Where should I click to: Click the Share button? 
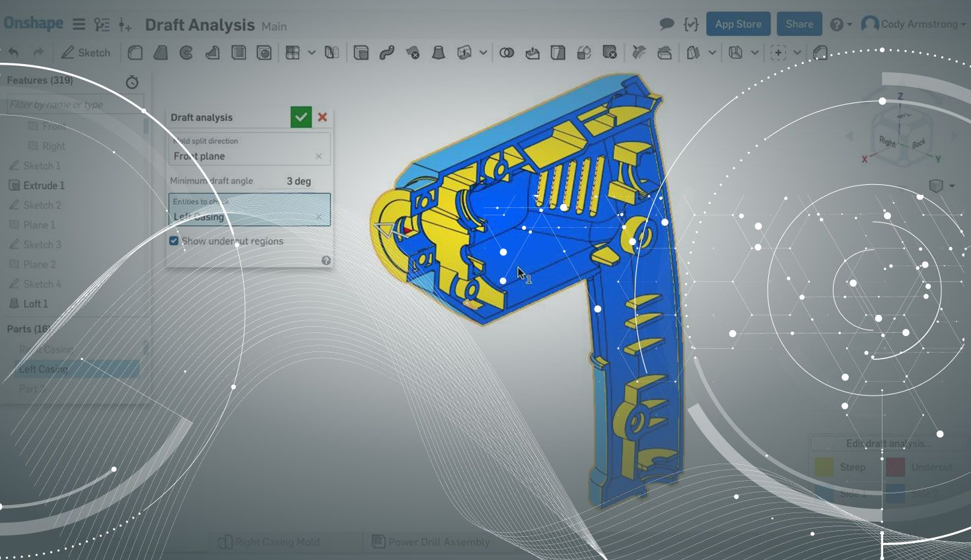click(x=799, y=24)
